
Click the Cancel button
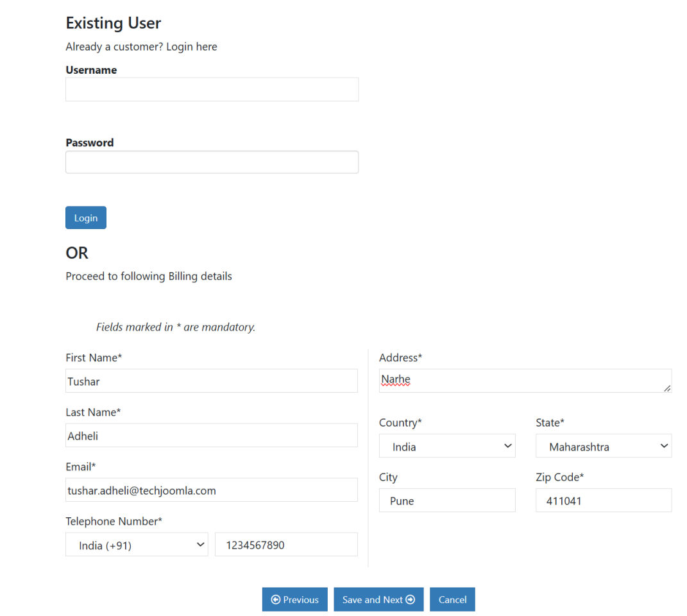click(x=452, y=599)
